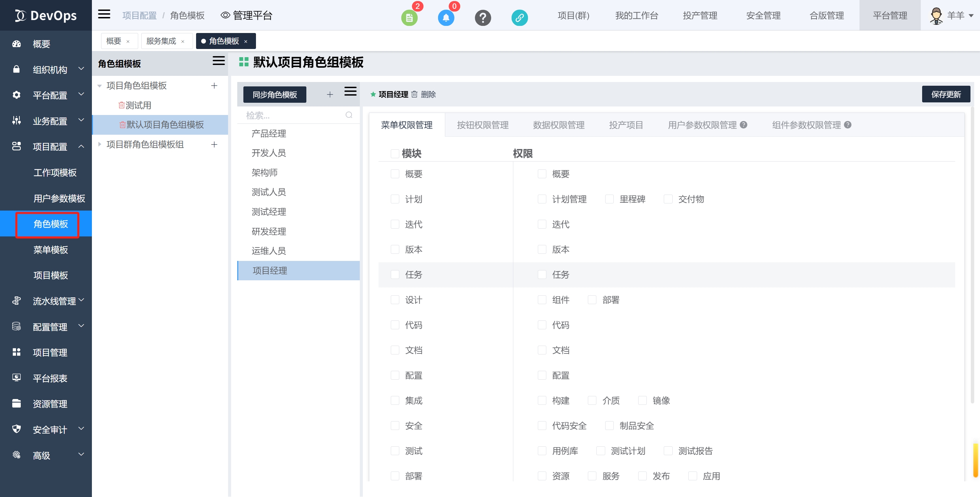This screenshot has height=497, width=980.
Task: Tick the 任务 module checkbox
Action: point(395,275)
